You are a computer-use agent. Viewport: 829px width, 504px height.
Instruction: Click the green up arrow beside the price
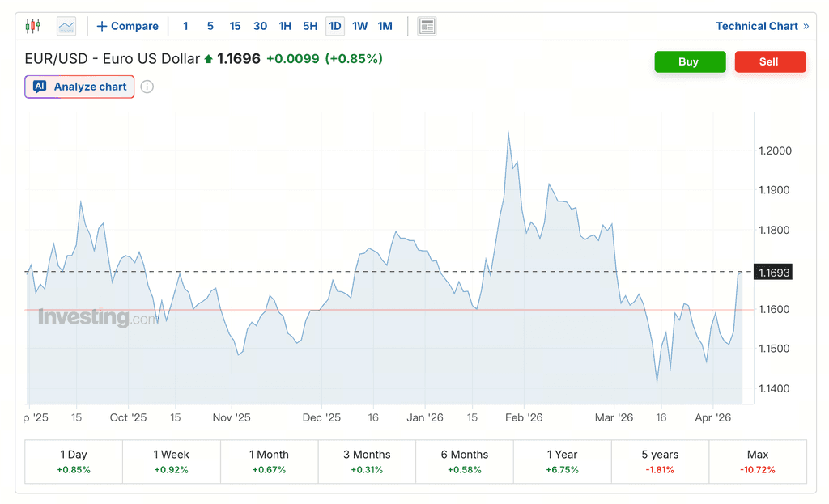point(206,58)
